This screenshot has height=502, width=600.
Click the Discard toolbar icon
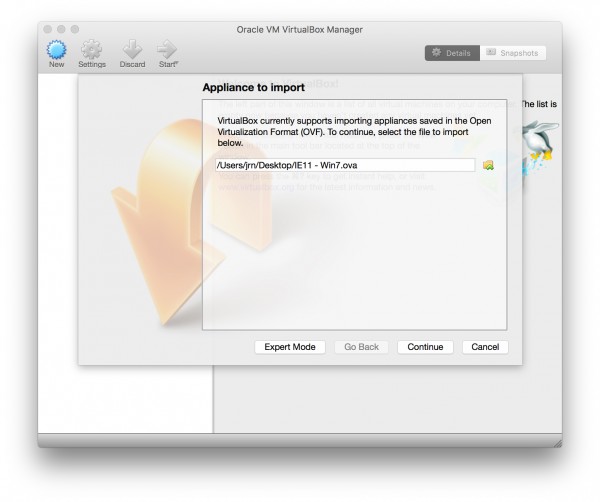pos(132,50)
